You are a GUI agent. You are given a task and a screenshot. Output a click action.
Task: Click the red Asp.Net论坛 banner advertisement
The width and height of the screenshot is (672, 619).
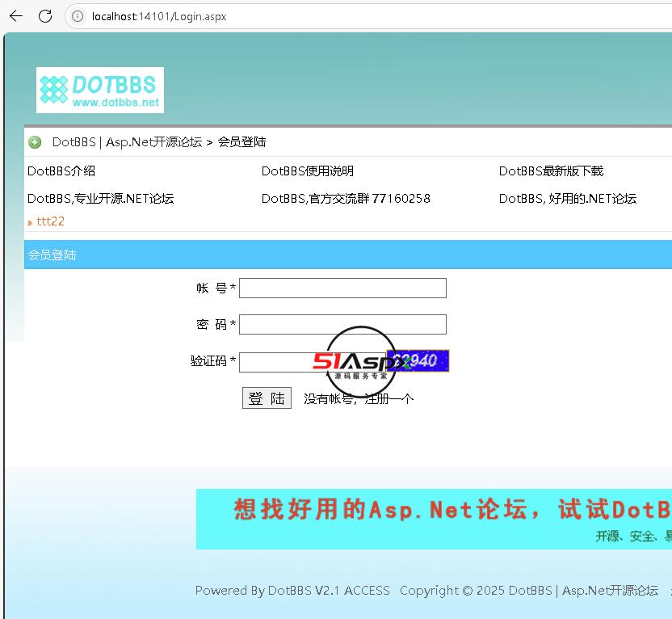(435, 518)
